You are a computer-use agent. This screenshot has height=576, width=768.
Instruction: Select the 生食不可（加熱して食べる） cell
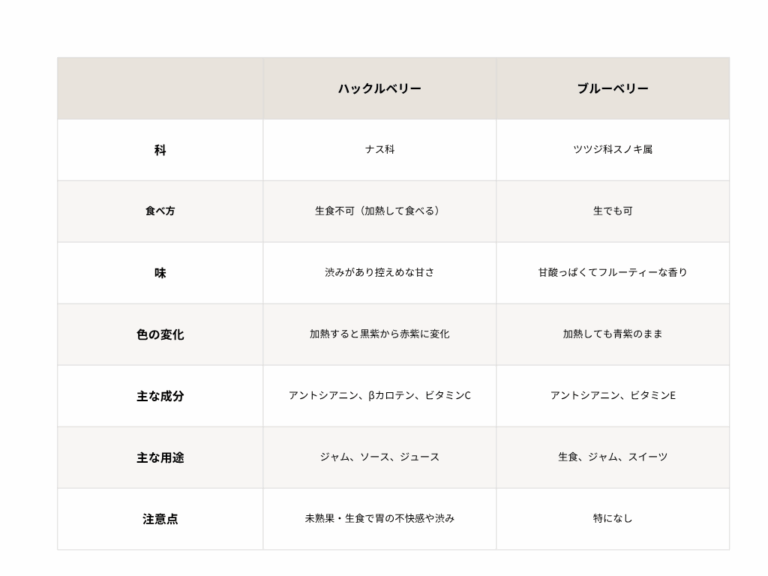click(379, 211)
